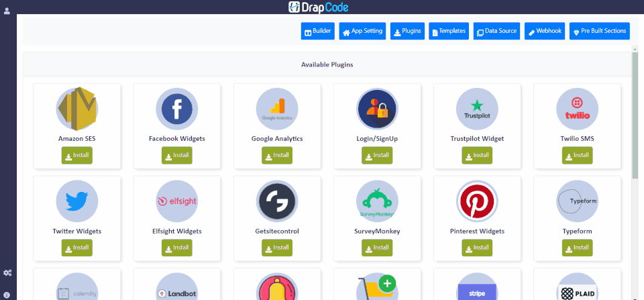Image resolution: width=644 pixels, height=300 pixels.
Task: Install the Login/SignUp plugin
Action: (377, 155)
